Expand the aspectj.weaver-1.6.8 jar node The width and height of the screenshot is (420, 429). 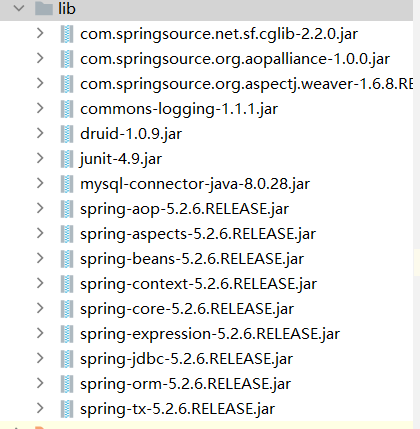click(40, 83)
